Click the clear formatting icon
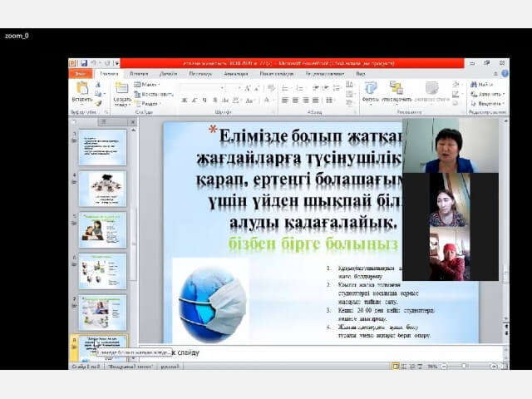This screenshot has width=532, height=399. coord(271,88)
